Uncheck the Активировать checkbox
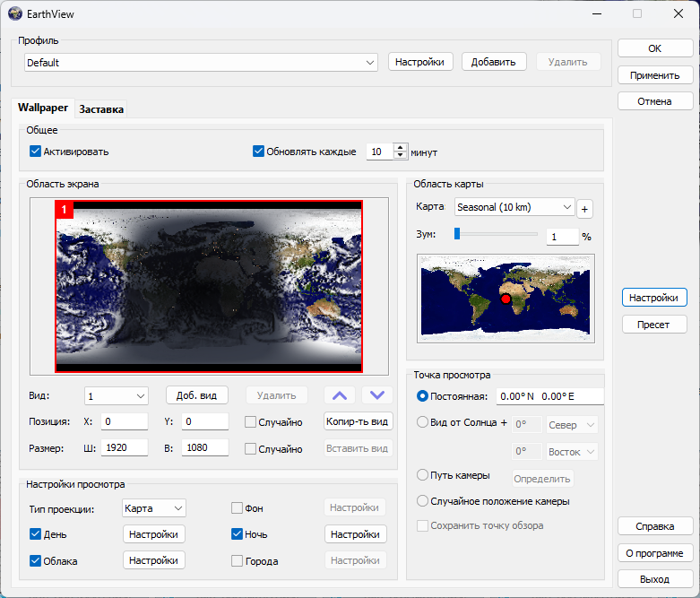The image size is (700, 598). (x=36, y=152)
